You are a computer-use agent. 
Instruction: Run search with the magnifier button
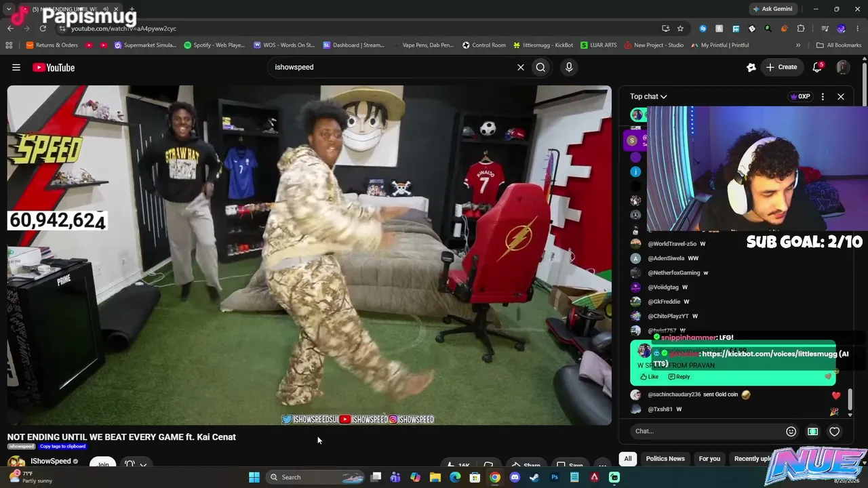click(540, 67)
